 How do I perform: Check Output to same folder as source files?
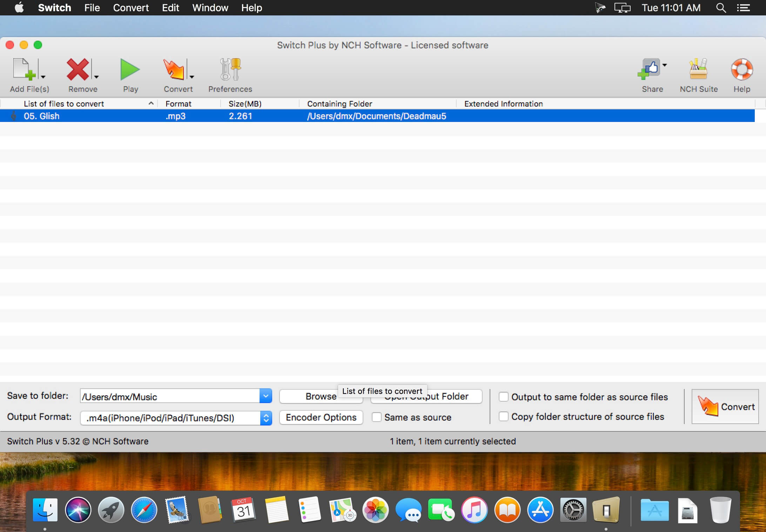tap(503, 397)
